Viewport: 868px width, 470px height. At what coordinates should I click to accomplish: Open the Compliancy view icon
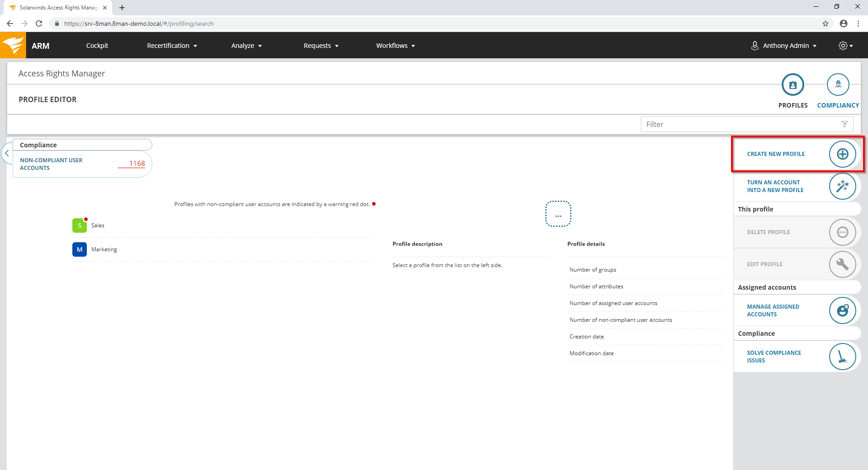click(x=838, y=85)
